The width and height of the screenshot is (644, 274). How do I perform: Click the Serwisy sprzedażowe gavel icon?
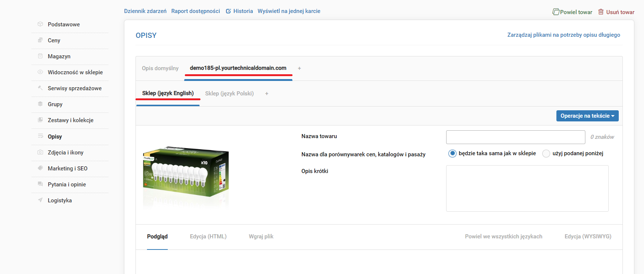click(40, 88)
